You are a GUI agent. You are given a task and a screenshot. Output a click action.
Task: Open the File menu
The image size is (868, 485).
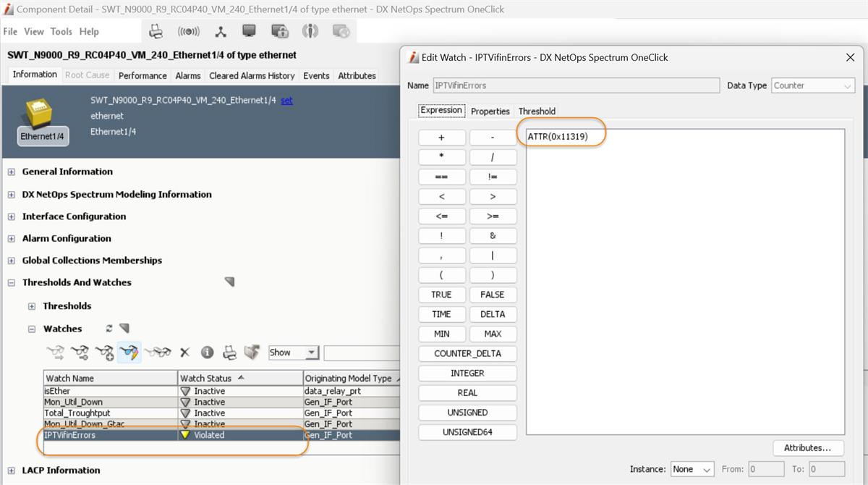pos(10,31)
